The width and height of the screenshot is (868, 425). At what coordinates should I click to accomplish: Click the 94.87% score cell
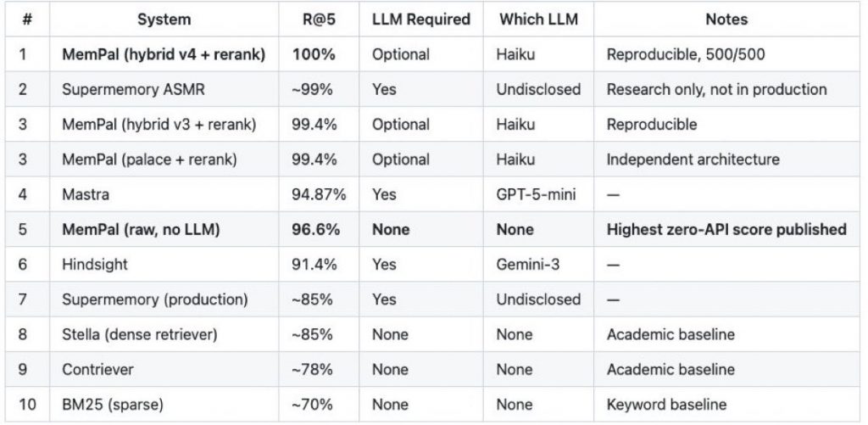(x=319, y=194)
